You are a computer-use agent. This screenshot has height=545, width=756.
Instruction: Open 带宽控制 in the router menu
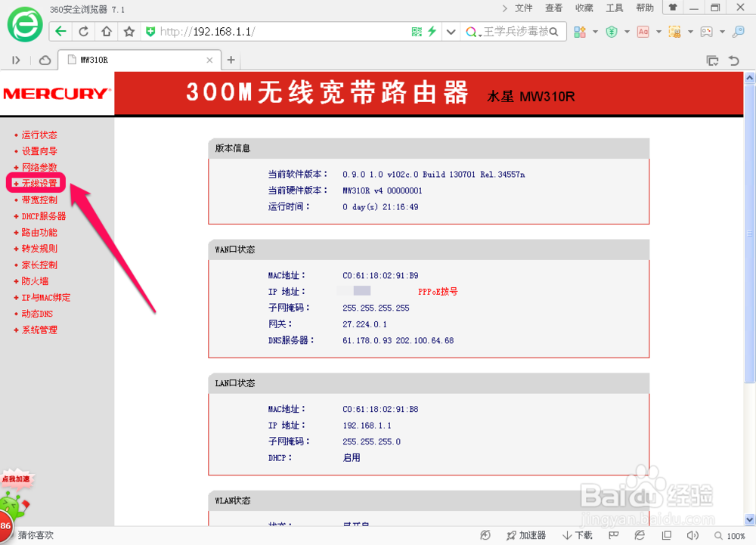(x=39, y=200)
